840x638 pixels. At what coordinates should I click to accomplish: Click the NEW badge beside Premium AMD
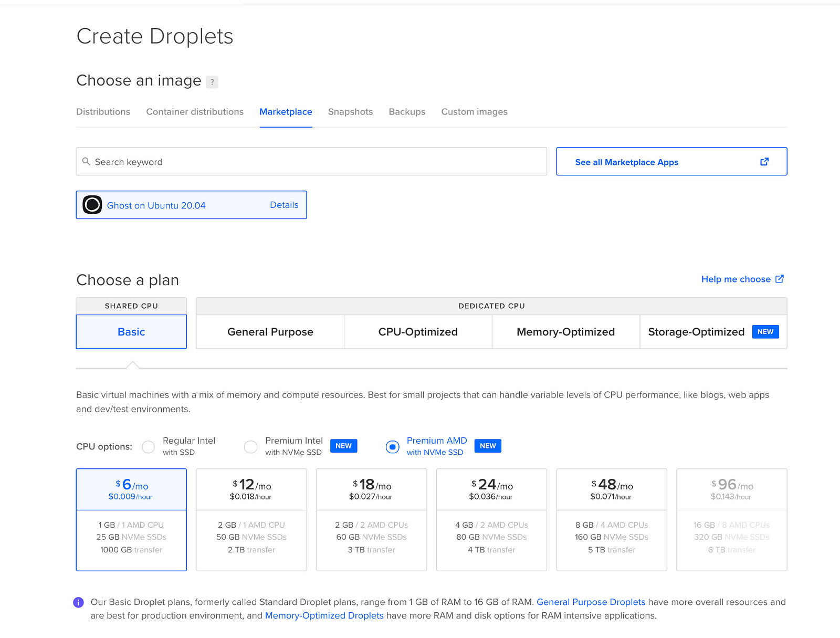pyautogui.click(x=488, y=446)
